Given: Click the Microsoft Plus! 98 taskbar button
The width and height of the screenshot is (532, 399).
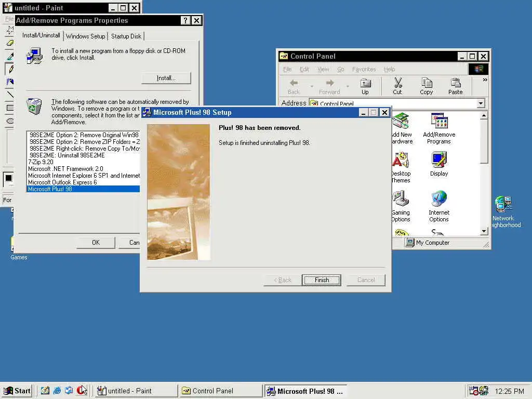Looking at the screenshot, I should (x=305, y=391).
